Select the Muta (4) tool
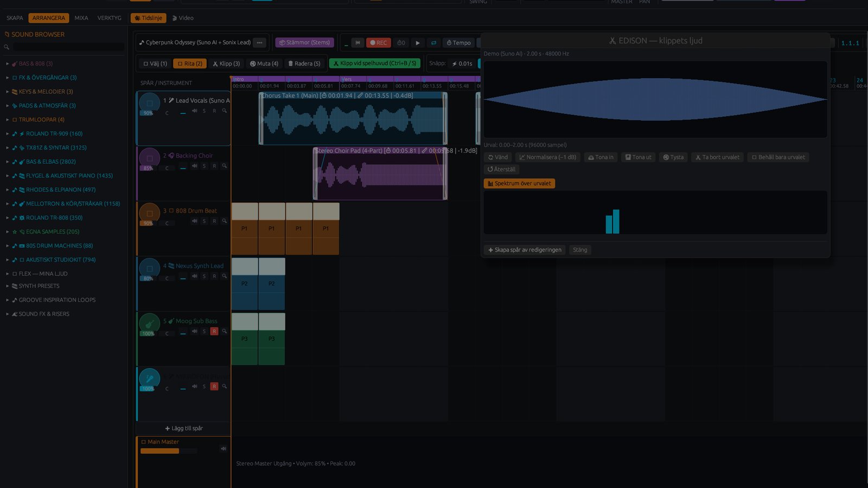 [264, 63]
